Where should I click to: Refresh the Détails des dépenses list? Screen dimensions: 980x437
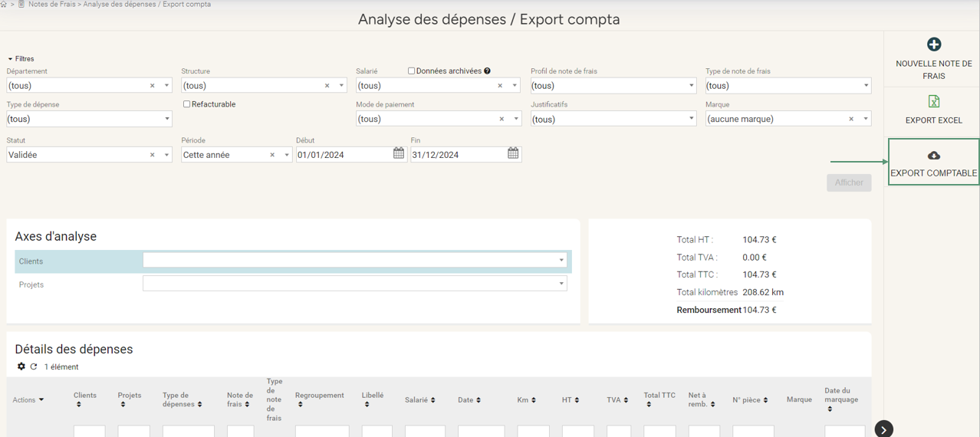pos(34,366)
